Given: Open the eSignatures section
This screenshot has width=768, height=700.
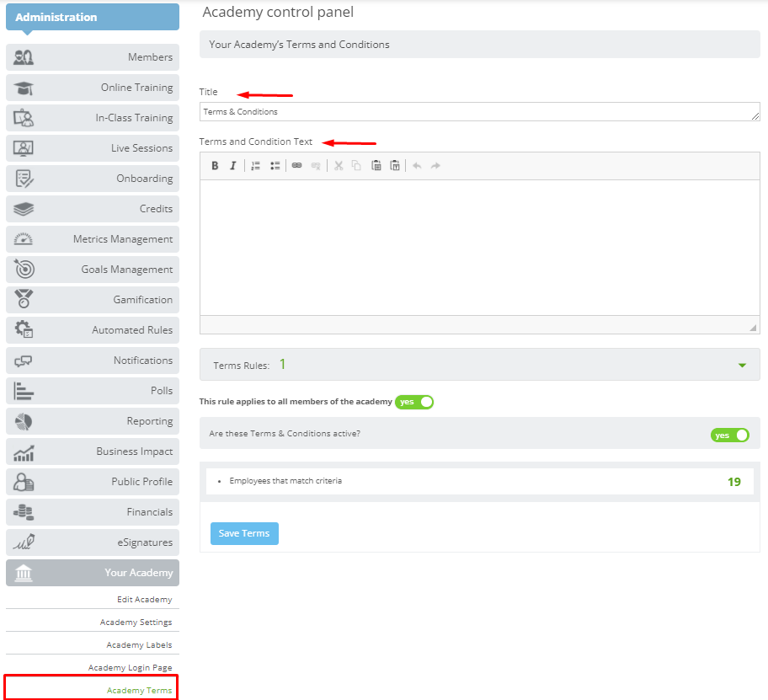Looking at the screenshot, I should click(93, 542).
